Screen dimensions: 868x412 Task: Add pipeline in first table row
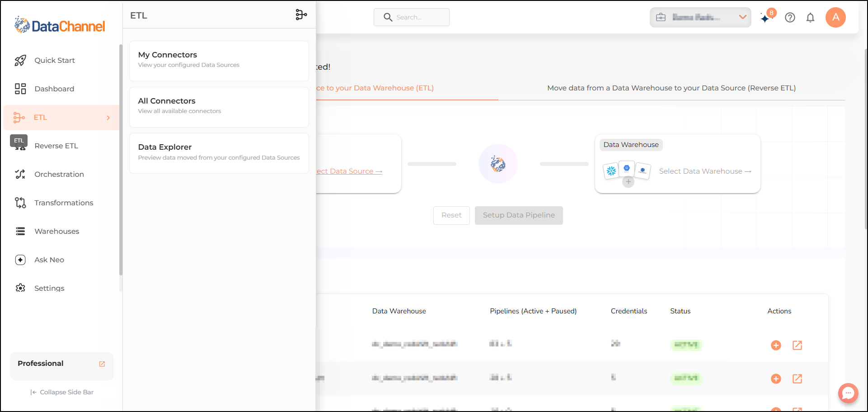pyautogui.click(x=776, y=346)
